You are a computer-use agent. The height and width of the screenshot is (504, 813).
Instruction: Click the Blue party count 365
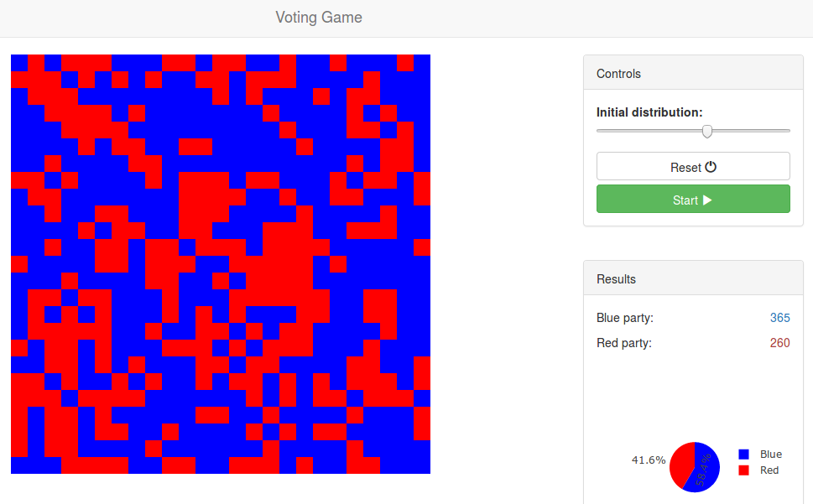[x=779, y=318]
